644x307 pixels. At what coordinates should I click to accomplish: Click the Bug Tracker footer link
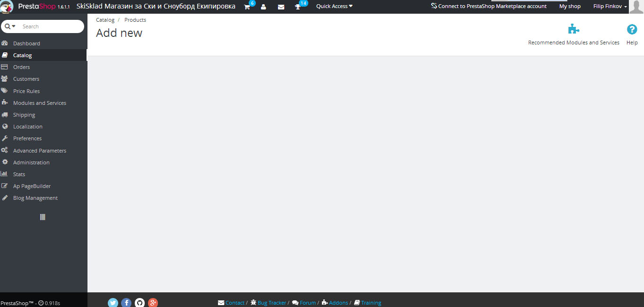pos(272,303)
